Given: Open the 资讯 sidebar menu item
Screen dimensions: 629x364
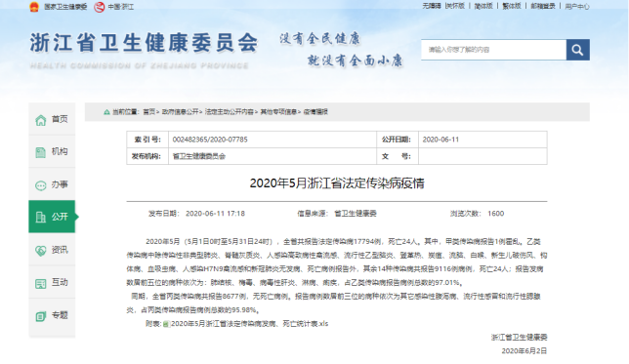Looking at the screenshot, I should (52, 250).
